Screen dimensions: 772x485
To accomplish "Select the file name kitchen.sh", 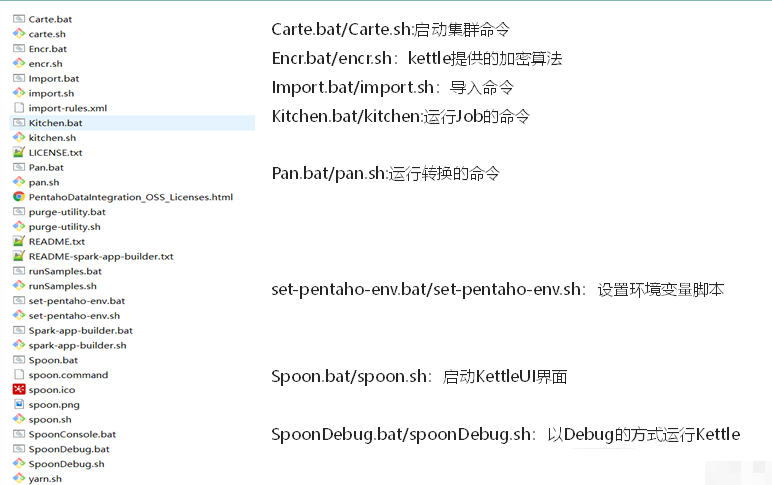I will 52,137.
